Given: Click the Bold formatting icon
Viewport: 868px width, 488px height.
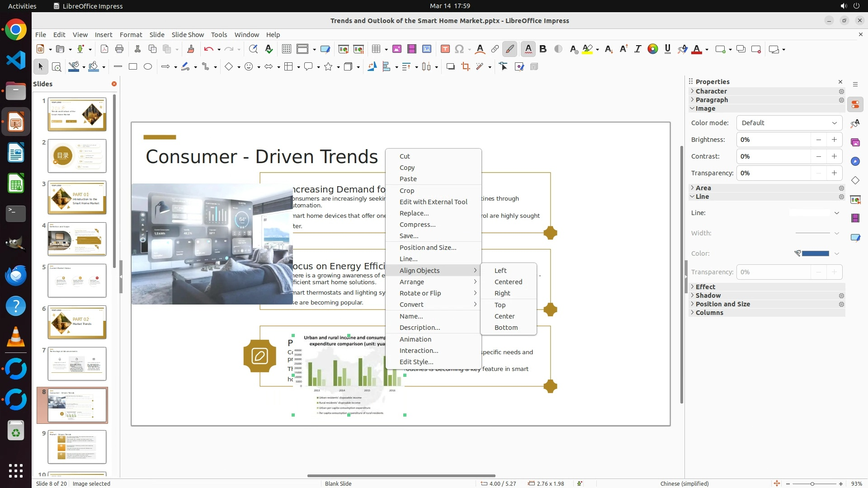Looking at the screenshot, I should 543,49.
